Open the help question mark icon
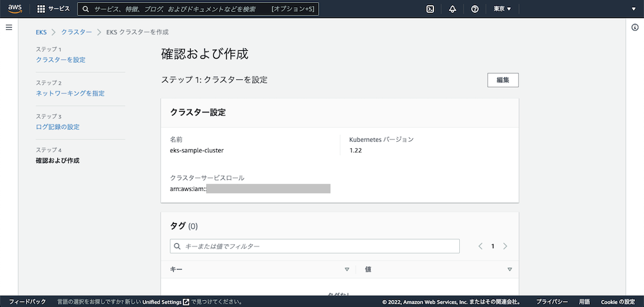Viewport: 644px width, 307px height. (x=475, y=9)
